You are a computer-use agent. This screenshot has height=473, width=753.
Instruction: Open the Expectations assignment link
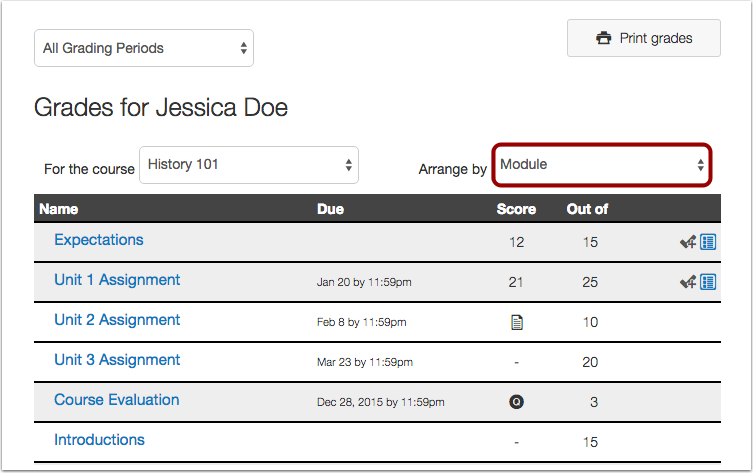tap(99, 240)
